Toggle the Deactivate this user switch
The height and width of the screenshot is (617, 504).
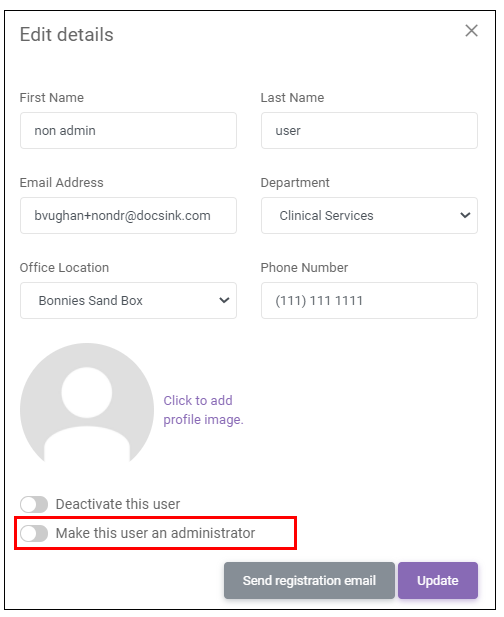coord(34,504)
